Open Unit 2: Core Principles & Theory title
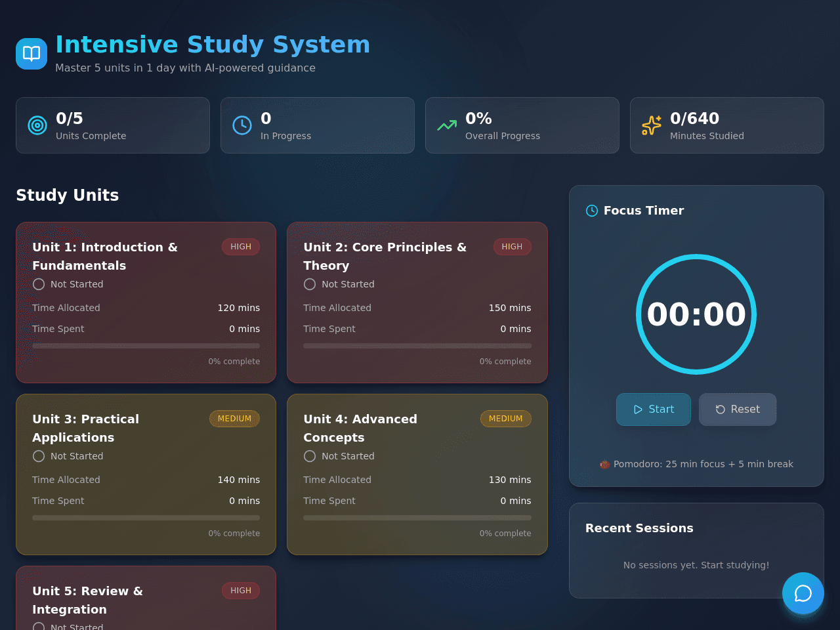Screen dimensions: 840x630 click(385, 257)
